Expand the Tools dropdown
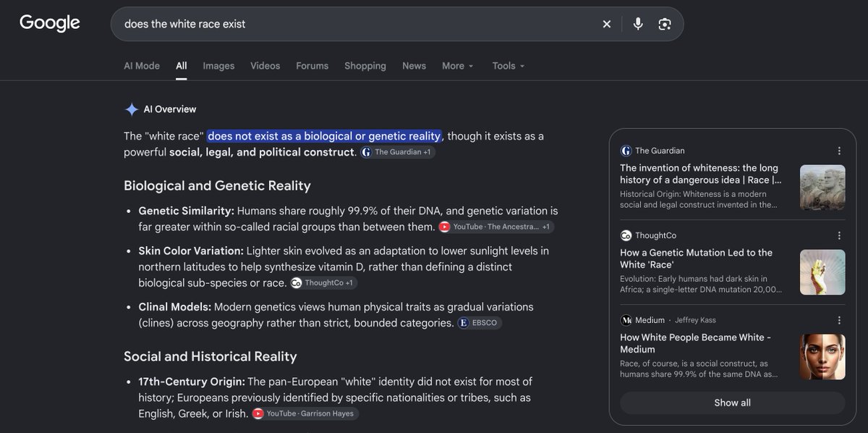The height and width of the screenshot is (433, 868). click(x=509, y=66)
